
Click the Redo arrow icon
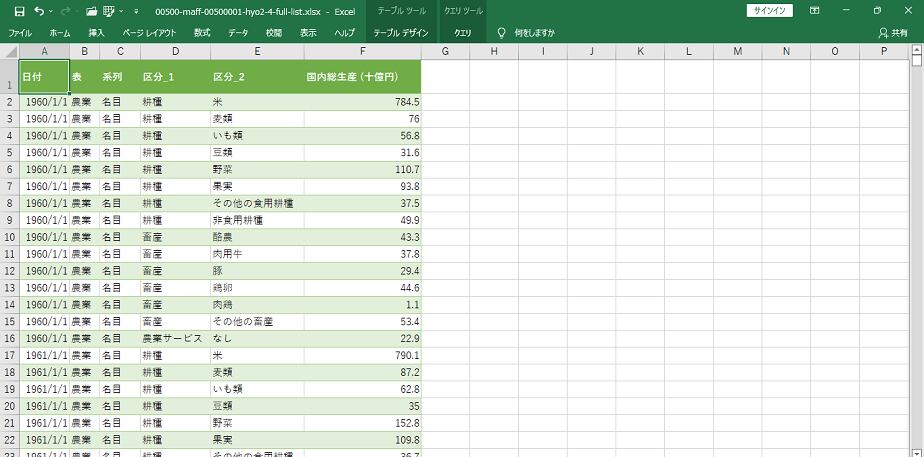click(x=67, y=11)
